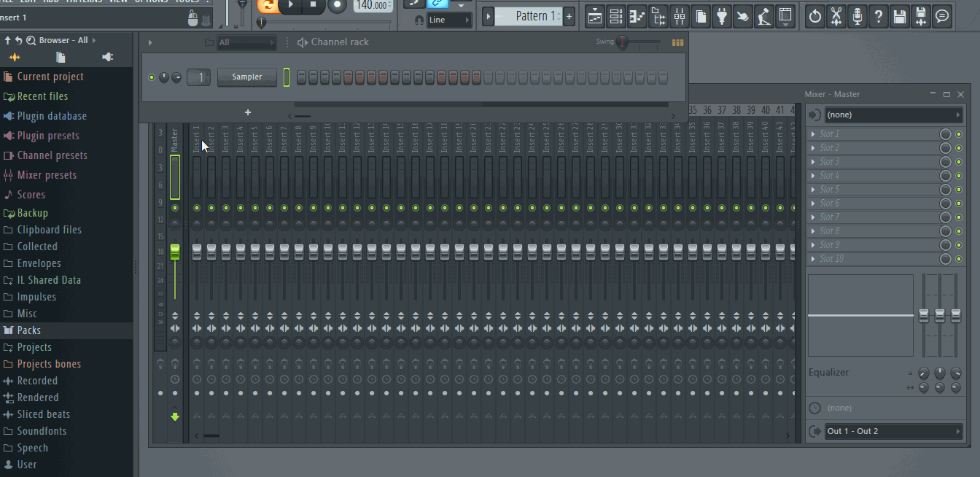Open the plugin picker plug icon
Screen dimensions: 980x477
coord(722,15)
